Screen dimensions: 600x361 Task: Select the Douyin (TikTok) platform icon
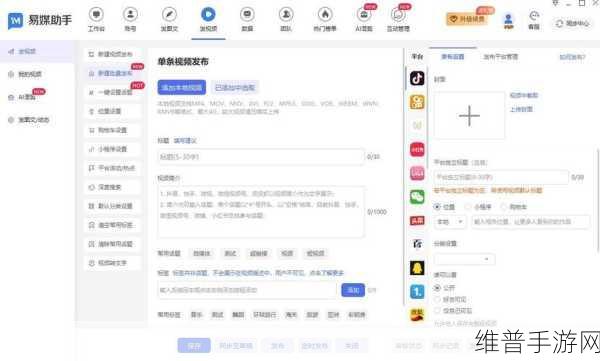pyautogui.click(x=417, y=78)
